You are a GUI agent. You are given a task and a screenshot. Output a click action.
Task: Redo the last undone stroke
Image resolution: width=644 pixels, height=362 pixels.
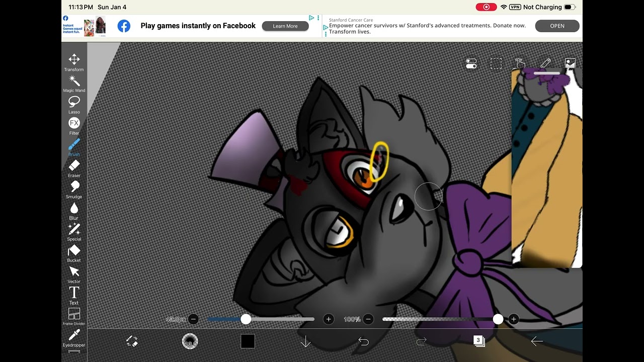(421, 341)
